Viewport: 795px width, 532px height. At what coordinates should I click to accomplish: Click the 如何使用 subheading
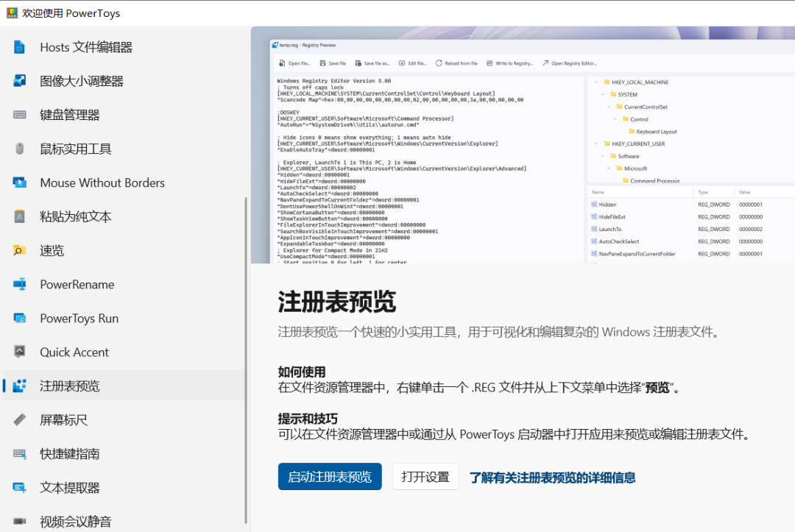(302, 372)
